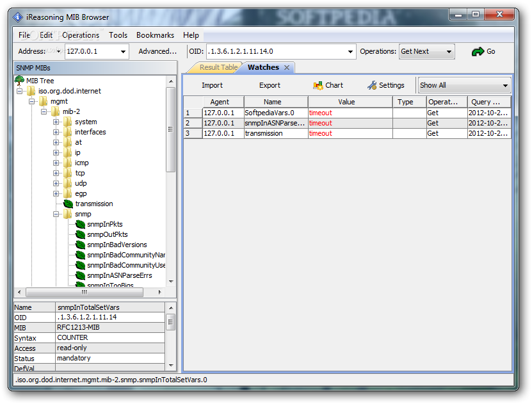Click the udp folder icon
This screenshot has width=532, height=404.
click(x=68, y=183)
